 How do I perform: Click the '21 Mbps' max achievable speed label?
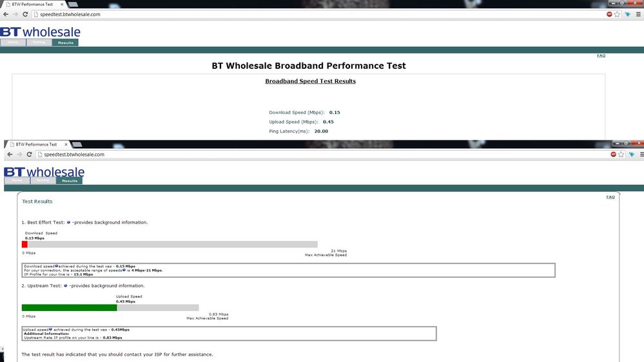(x=339, y=251)
